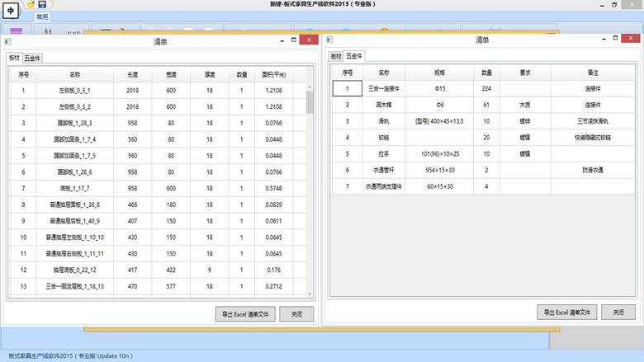Export Excel list file from left window
Screen dimensions: 644x362
click(244, 314)
